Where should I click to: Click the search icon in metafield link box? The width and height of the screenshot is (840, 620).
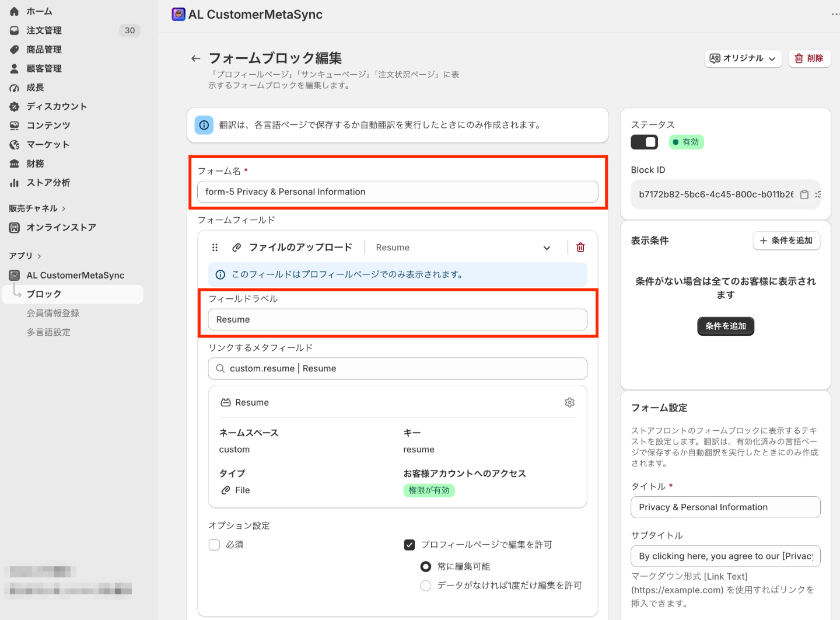(x=220, y=368)
